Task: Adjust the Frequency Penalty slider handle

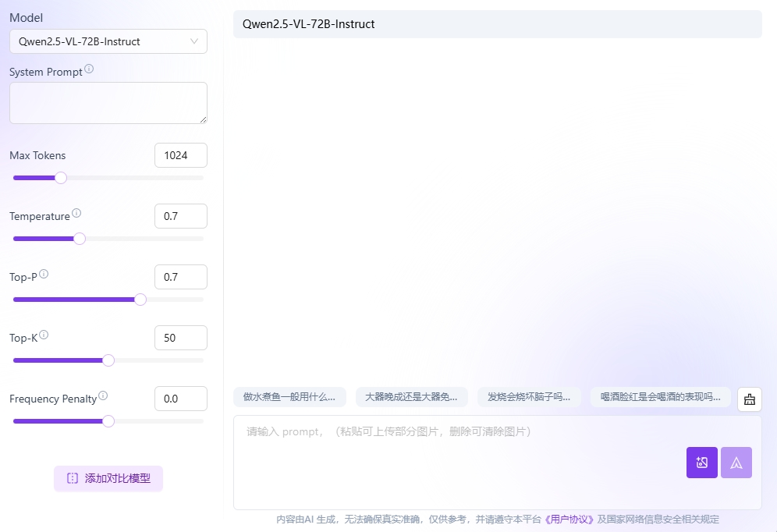Action: coord(108,421)
